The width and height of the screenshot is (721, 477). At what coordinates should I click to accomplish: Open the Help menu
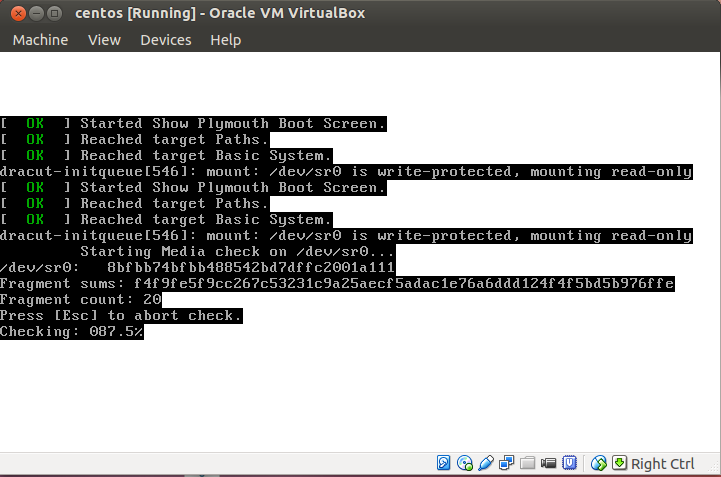coord(225,40)
